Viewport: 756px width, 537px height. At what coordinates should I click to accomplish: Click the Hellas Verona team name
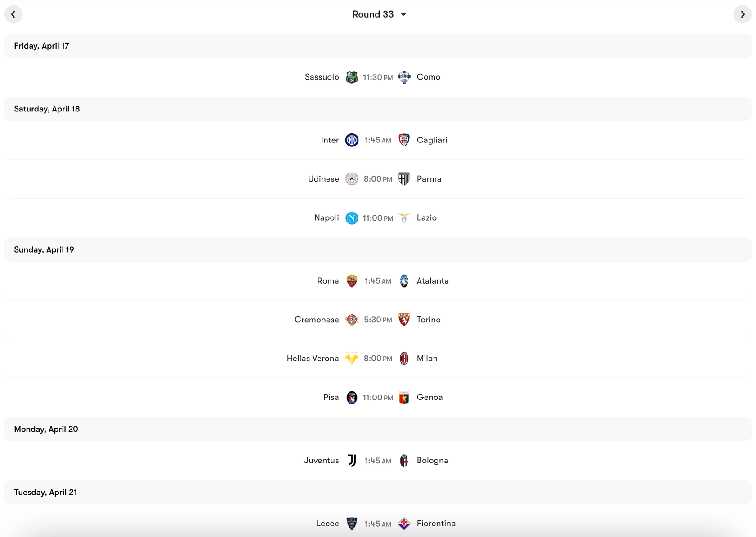click(x=313, y=359)
